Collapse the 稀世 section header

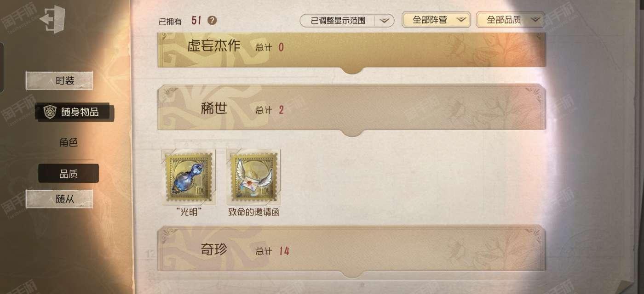(x=352, y=109)
